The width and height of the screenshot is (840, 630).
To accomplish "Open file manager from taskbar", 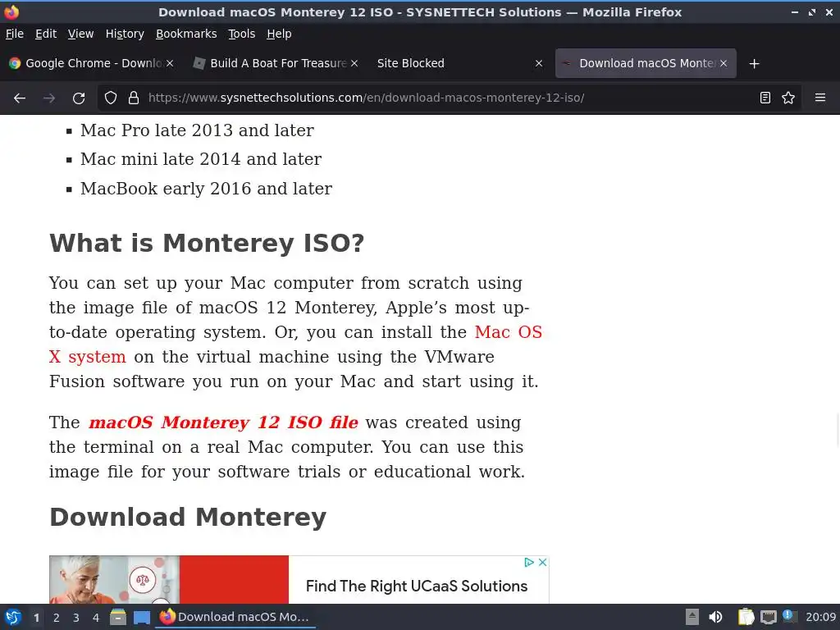I will [118, 617].
